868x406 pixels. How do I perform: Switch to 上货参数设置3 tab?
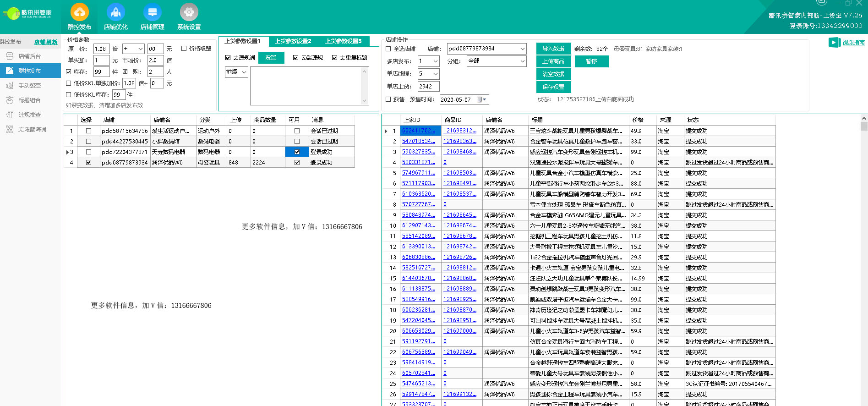344,41
